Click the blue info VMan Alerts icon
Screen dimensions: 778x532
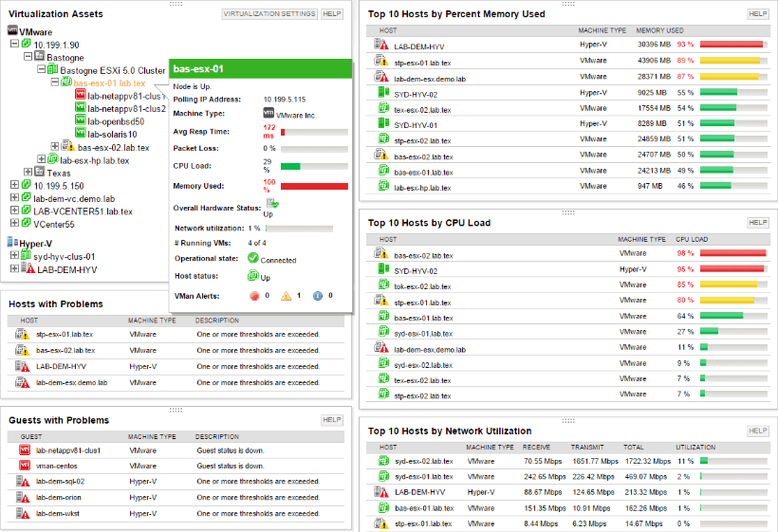(x=318, y=296)
